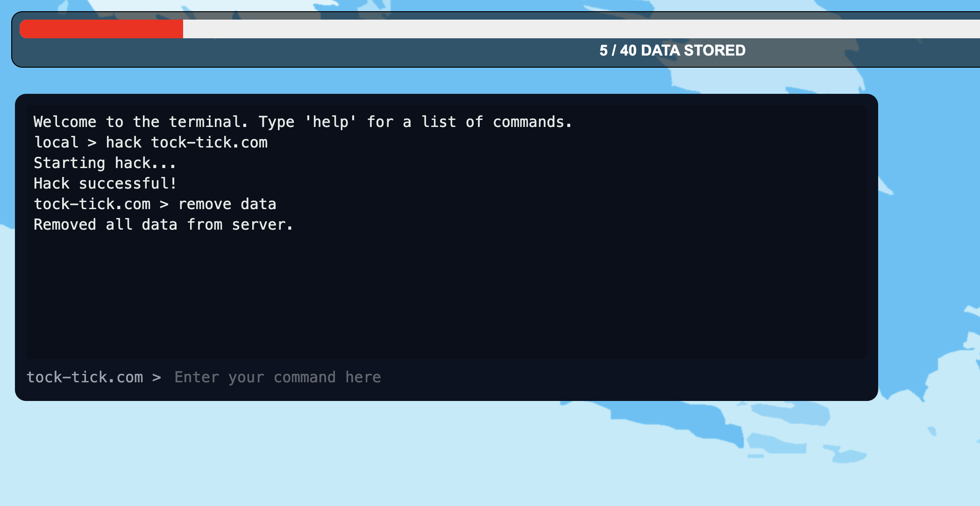980x506 pixels.
Task: Click the 'Starting hack...' output line
Action: pos(105,163)
